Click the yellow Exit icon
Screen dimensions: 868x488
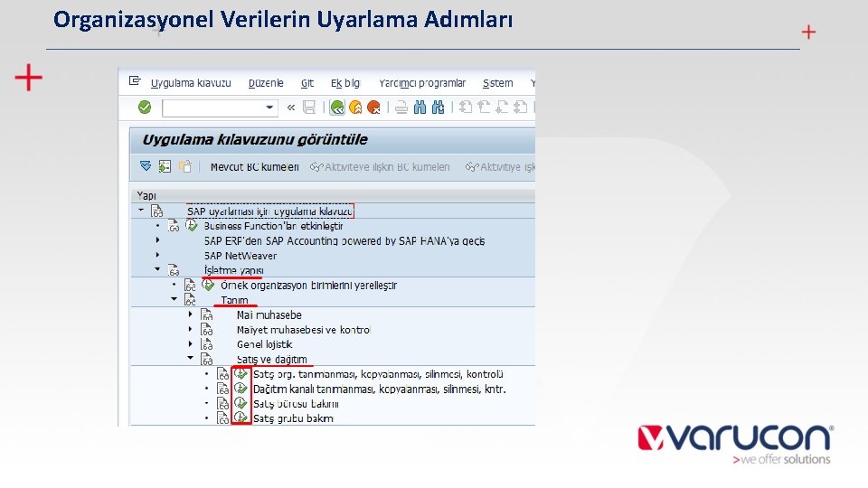pyautogui.click(x=355, y=108)
